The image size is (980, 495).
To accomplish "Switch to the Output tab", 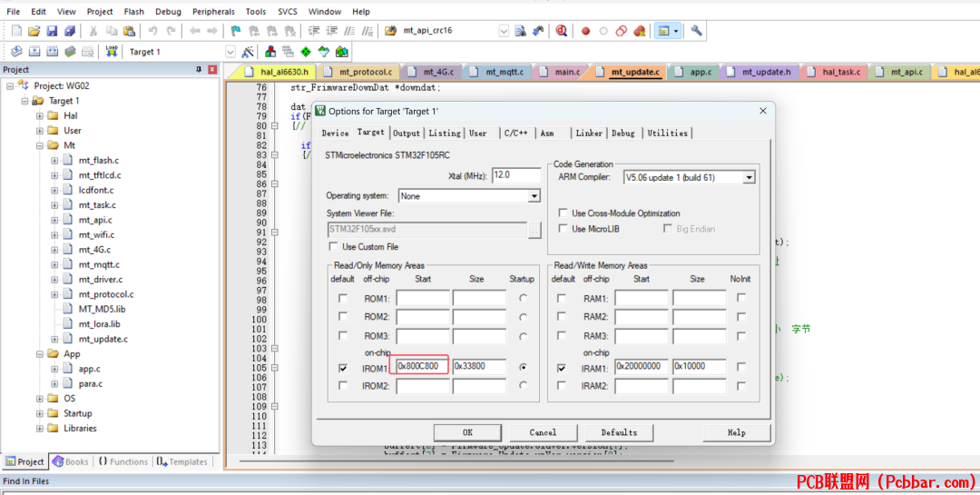I will [x=407, y=133].
